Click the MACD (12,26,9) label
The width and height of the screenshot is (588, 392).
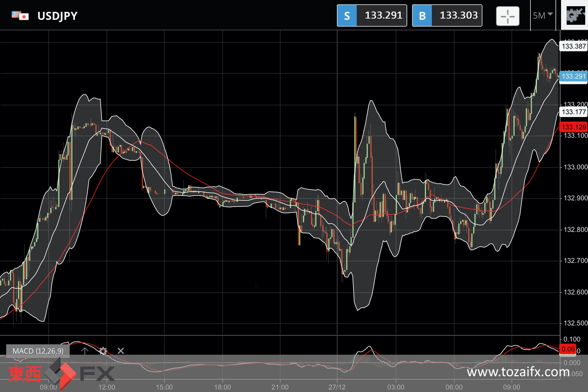click(38, 351)
